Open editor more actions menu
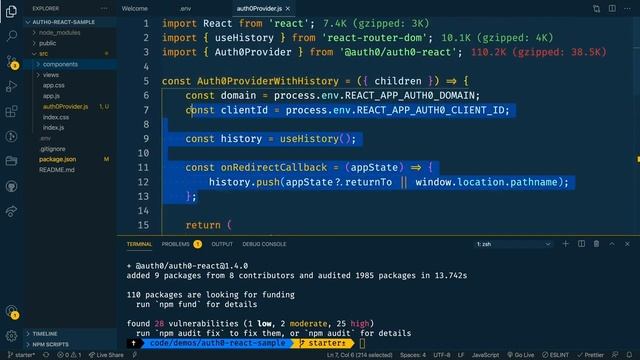The image size is (640, 360). 627,9
